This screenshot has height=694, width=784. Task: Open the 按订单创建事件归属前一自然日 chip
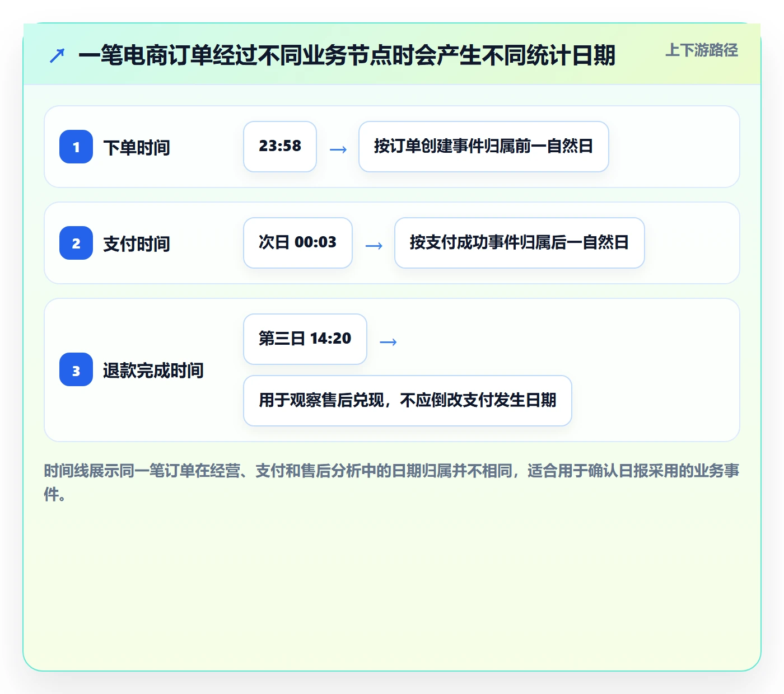[484, 147]
